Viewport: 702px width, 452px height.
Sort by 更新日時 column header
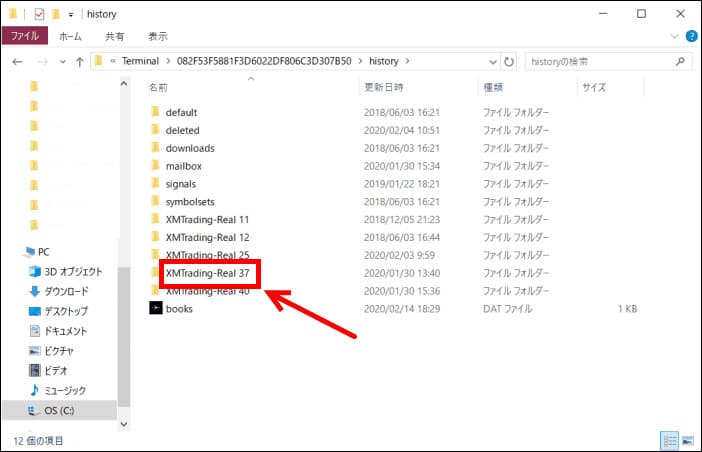(382, 87)
